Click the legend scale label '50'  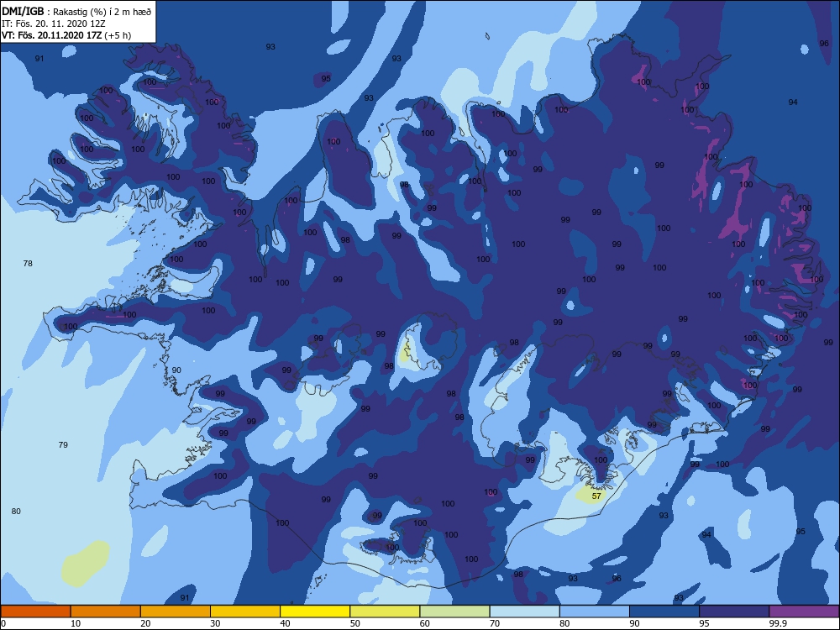(355, 623)
